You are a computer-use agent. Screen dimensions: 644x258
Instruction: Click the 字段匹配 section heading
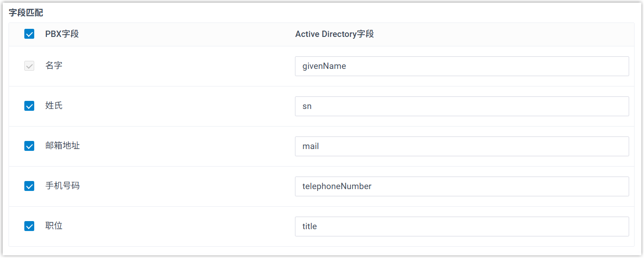coord(26,13)
